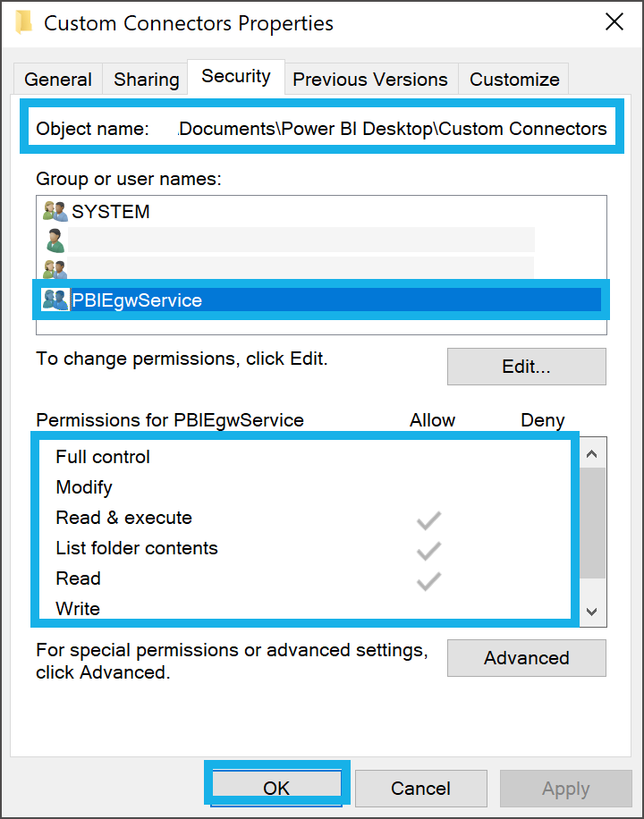This screenshot has width=644, height=819.
Task: Click the permissions list scrollbar thumb
Action: (592, 523)
